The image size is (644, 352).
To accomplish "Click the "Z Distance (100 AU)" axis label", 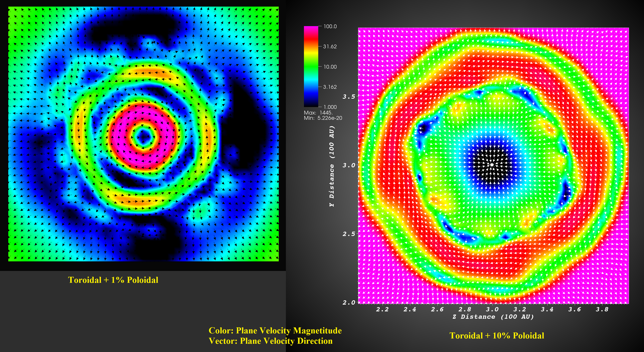I will (x=493, y=317).
